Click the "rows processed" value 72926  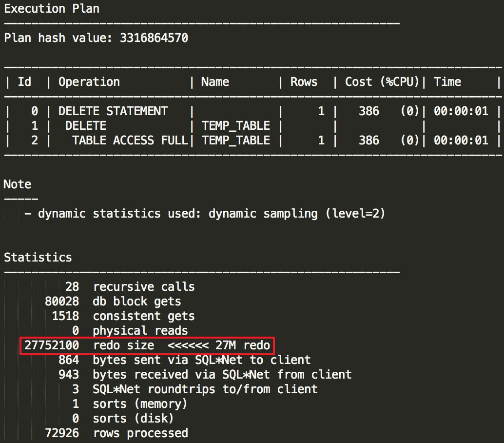click(x=61, y=433)
